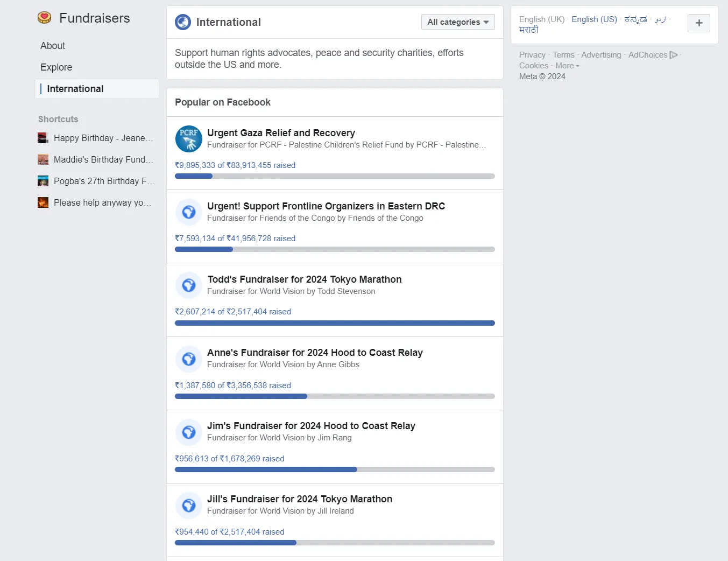Open Happy Birthday - Jeane shortcut link
728x561 pixels.
pos(103,138)
